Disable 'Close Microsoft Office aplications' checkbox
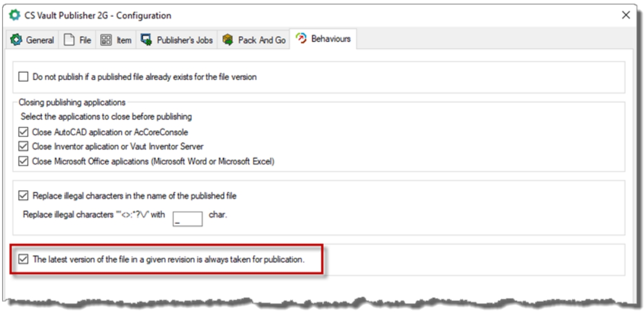The height and width of the screenshot is (316, 644). pyautogui.click(x=23, y=161)
